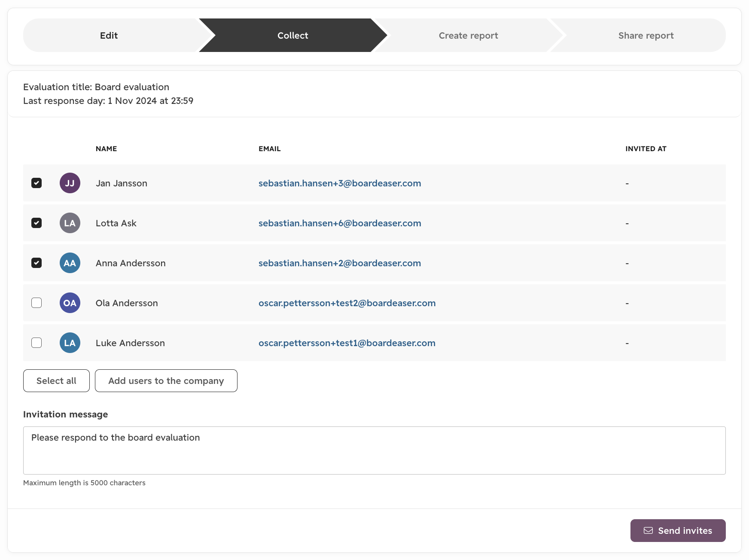
Task: Select Luke Andersson's checkbox
Action: click(37, 343)
